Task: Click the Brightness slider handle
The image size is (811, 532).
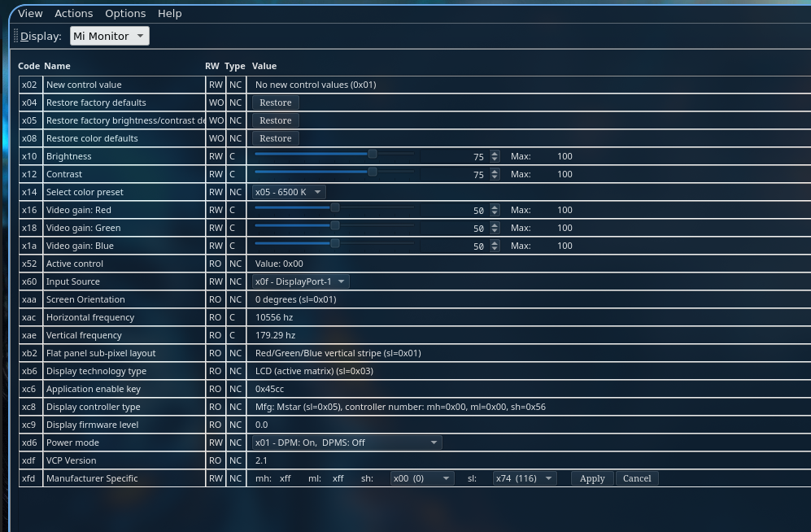Action: click(x=373, y=154)
